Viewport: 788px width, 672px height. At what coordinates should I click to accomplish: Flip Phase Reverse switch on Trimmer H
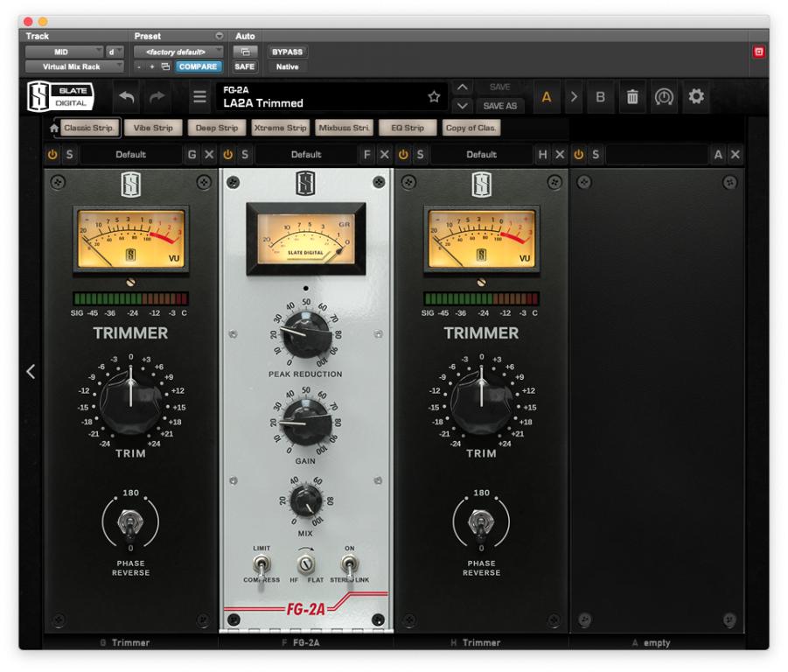480,523
